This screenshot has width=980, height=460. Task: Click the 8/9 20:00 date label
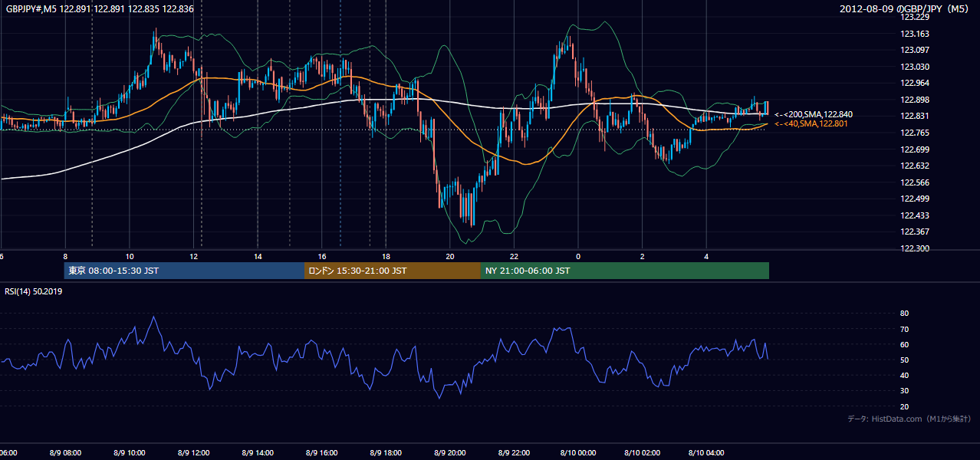click(x=450, y=453)
